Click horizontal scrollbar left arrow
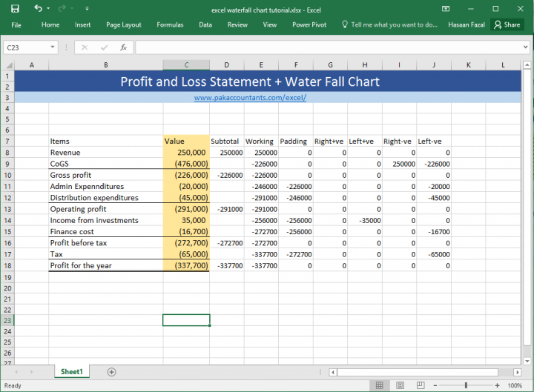 click(x=333, y=372)
